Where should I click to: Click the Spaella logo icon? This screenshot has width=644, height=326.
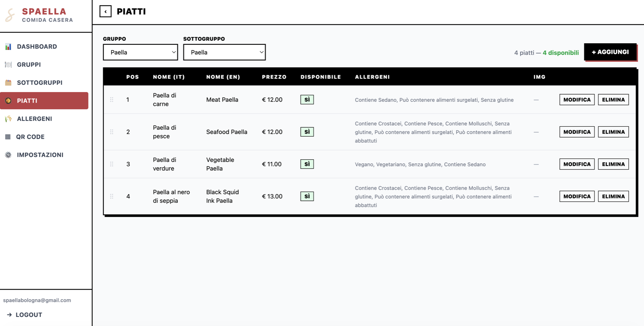[10, 15]
